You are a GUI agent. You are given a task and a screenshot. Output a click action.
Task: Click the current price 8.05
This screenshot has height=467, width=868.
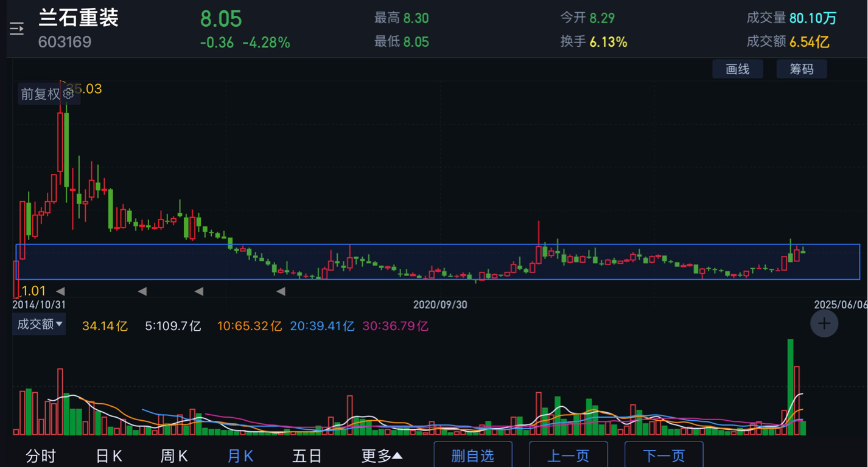(221, 18)
